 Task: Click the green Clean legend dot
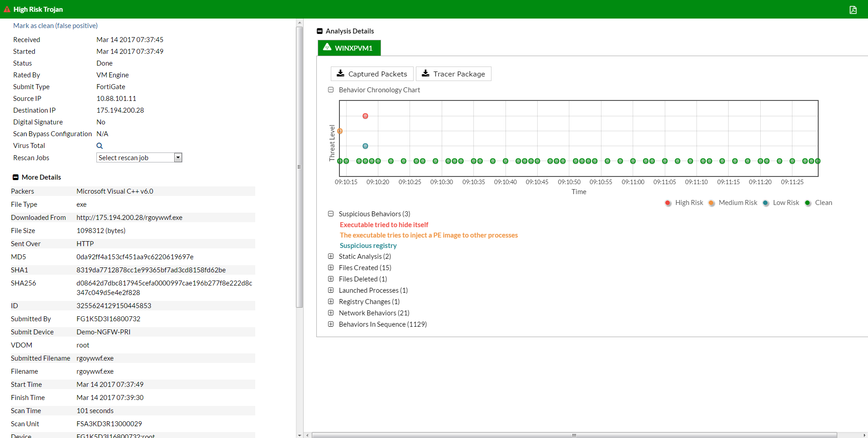807,203
